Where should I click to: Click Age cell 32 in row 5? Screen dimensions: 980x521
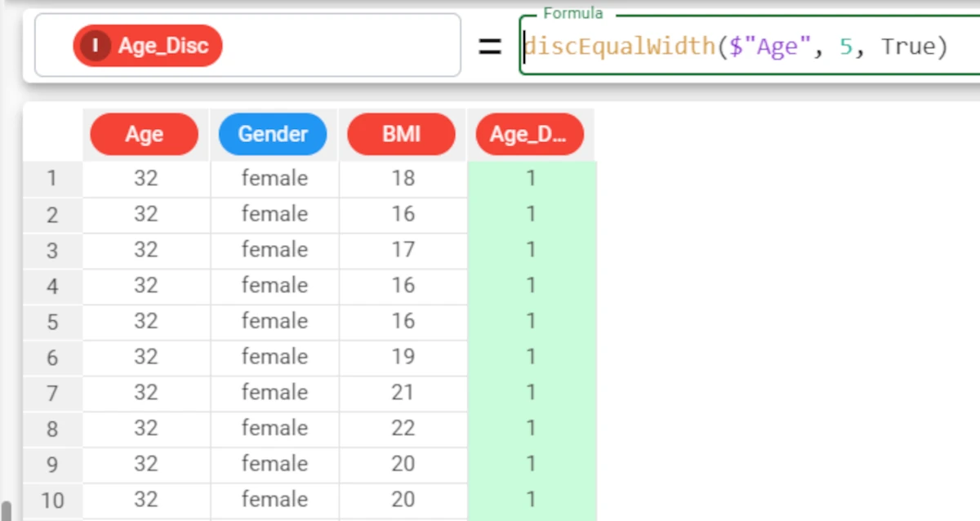146,322
